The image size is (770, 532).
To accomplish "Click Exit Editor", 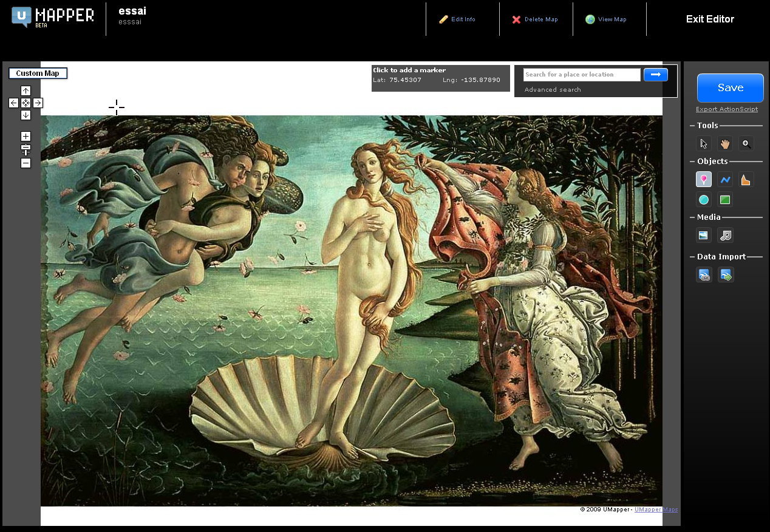I will [x=710, y=19].
